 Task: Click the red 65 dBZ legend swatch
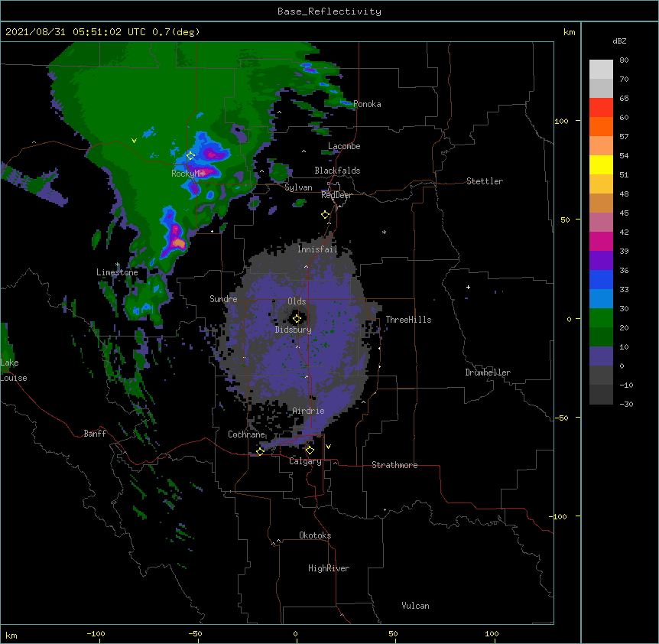[x=601, y=107]
